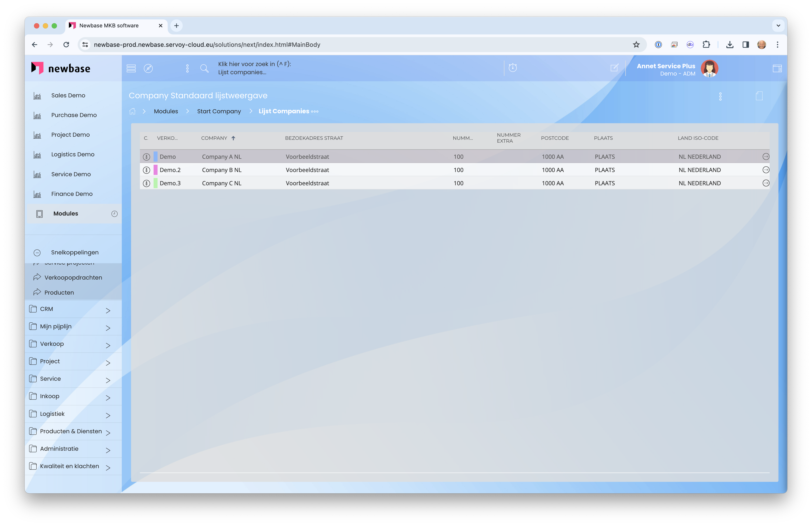812x526 pixels.
Task: Click the home breadcrumb icon
Action: [132, 111]
